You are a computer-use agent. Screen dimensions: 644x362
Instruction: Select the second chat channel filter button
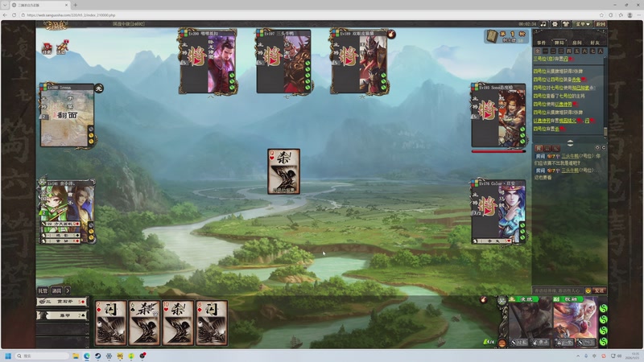pos(547,148)
